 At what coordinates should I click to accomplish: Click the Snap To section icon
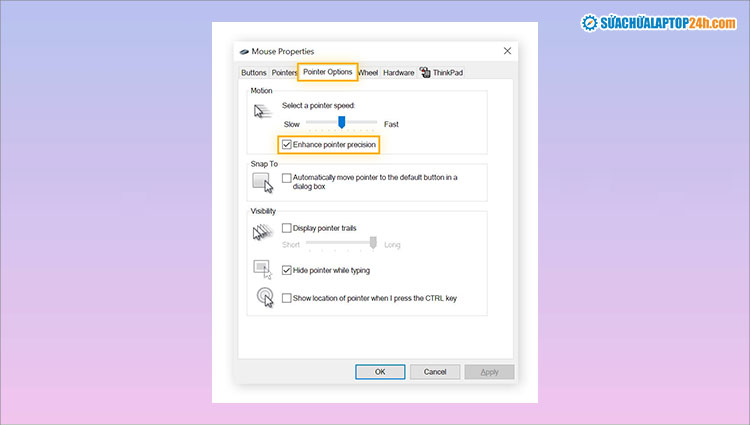tap(263, 183)
